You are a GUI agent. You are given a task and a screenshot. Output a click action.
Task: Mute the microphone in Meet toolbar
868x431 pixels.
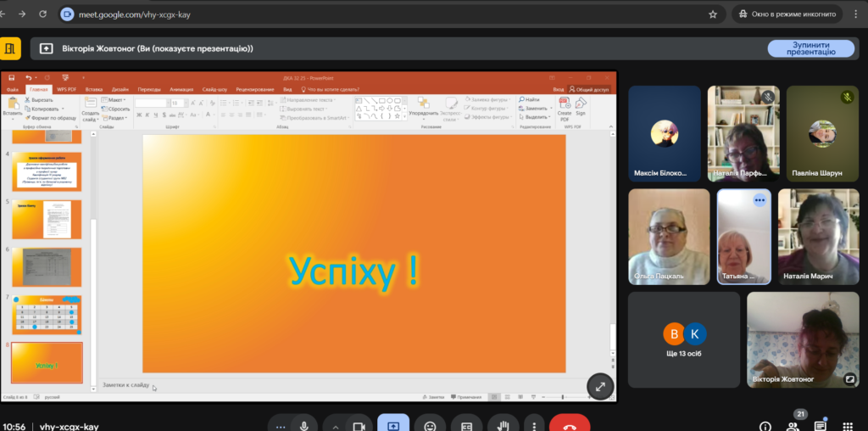pos(303,424)
